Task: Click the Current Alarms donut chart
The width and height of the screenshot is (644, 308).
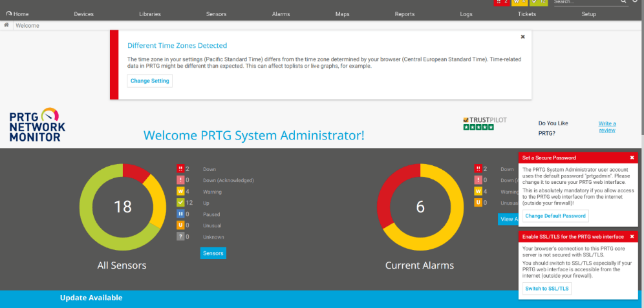Action: tap(420, 207)
